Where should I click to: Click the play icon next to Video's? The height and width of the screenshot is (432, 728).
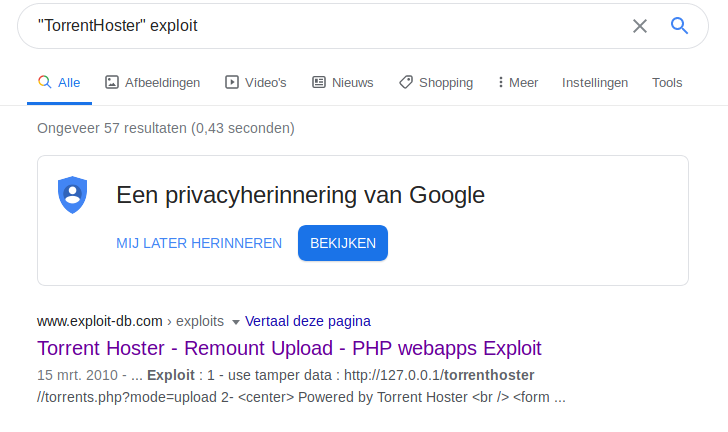click(x=232, y=82)
